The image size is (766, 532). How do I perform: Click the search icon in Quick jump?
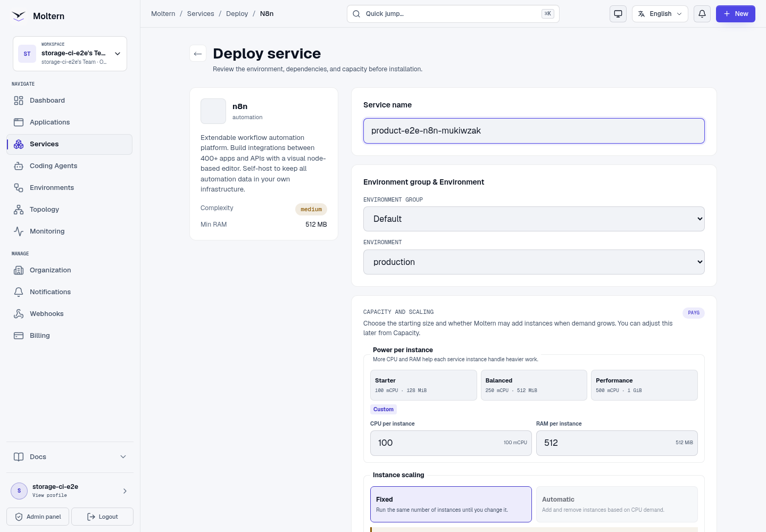pos(356,14)
